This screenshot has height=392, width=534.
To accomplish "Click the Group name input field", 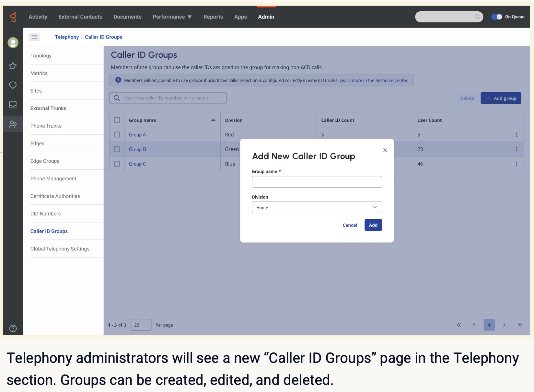I will (x=317, y=182).
